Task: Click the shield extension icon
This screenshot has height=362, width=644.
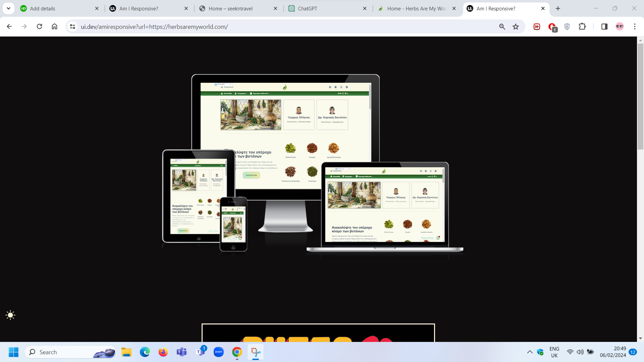Action: [x=567, y=27]
